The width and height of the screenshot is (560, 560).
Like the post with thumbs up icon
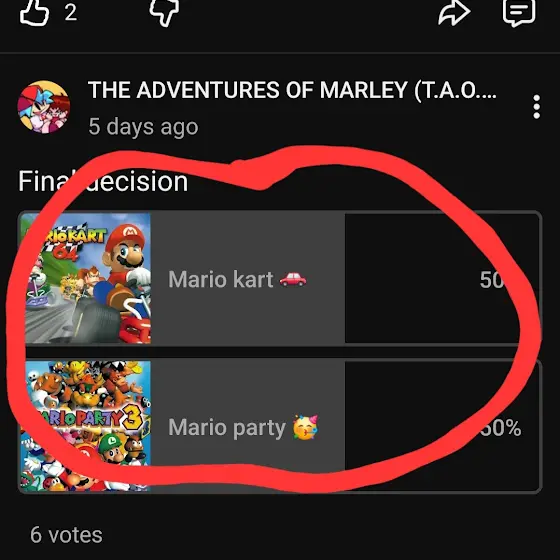tap(34, 12)
